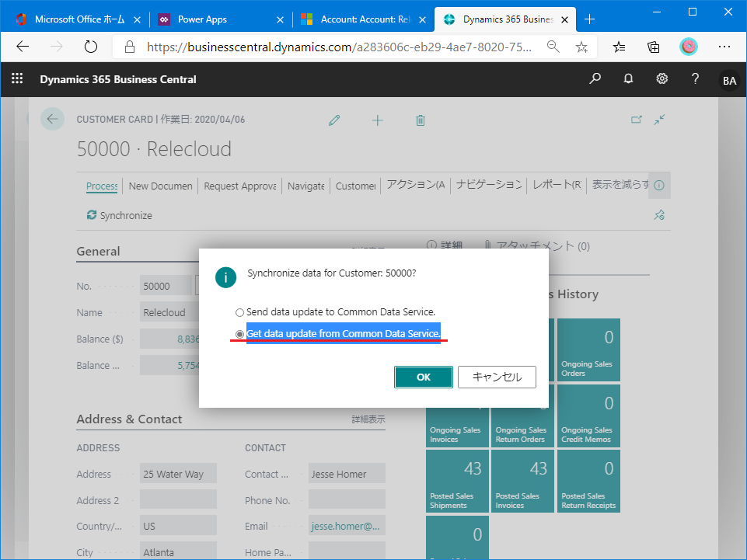Click the empty Phone No. field

(347, 500)
